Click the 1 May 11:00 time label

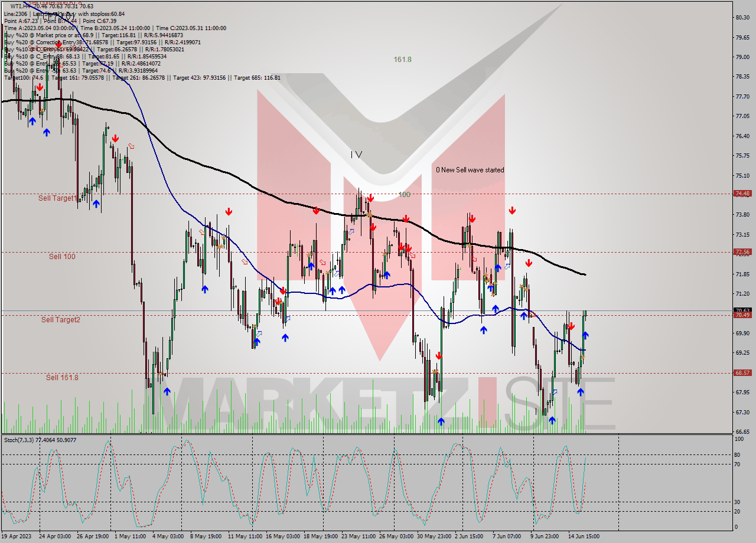pos(130,537)
